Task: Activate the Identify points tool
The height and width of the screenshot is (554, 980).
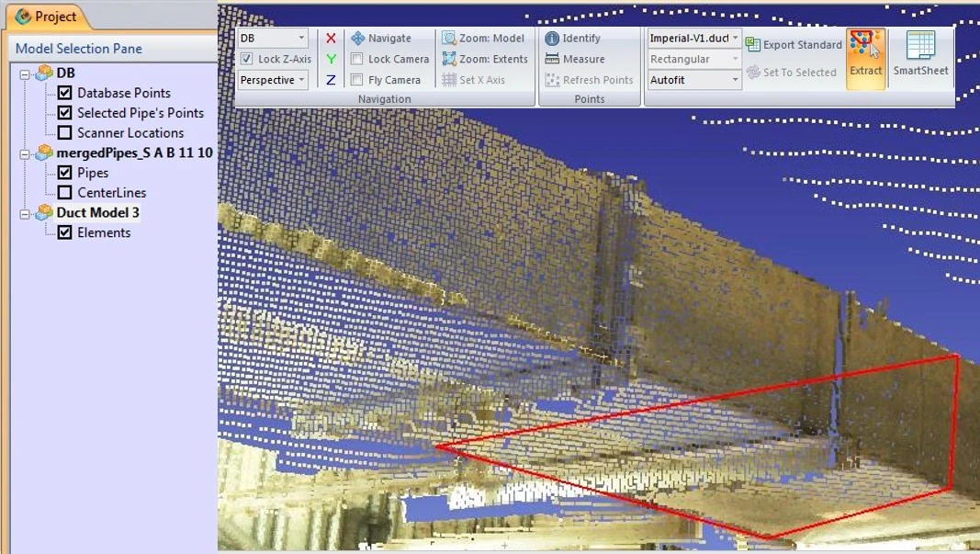Action: coord(552,39)
